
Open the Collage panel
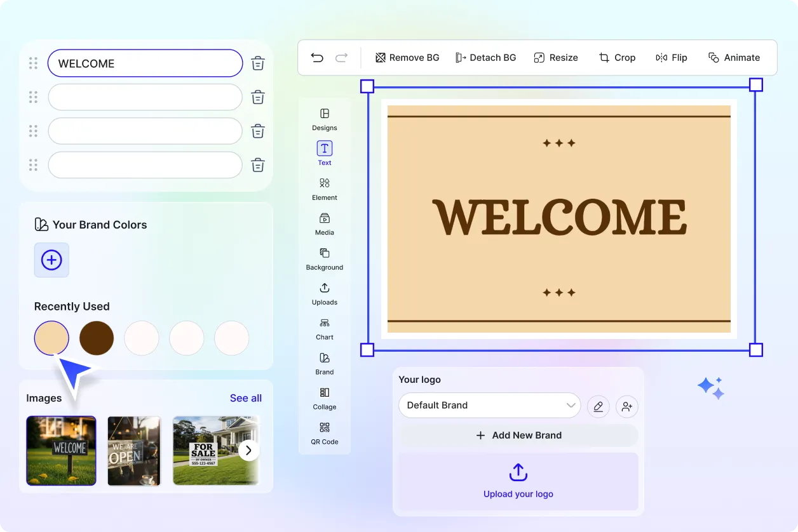tap(324, 399)
